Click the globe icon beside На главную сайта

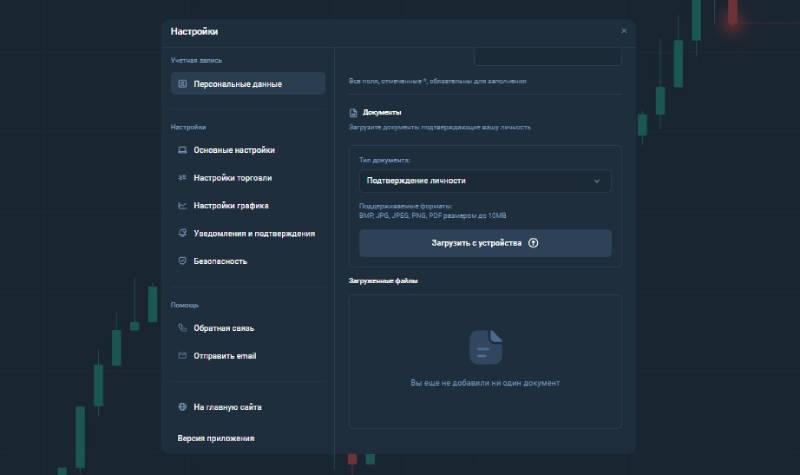[x=182, y=408]
